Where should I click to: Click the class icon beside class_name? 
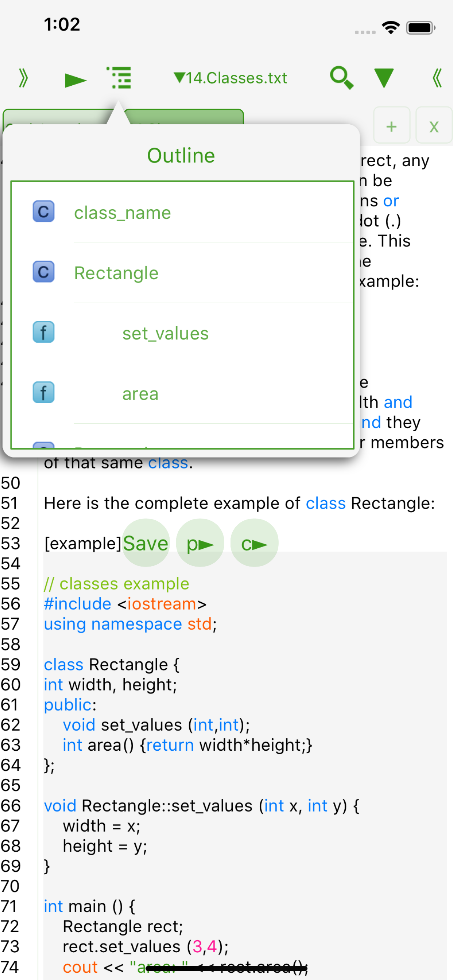(43, 211)
